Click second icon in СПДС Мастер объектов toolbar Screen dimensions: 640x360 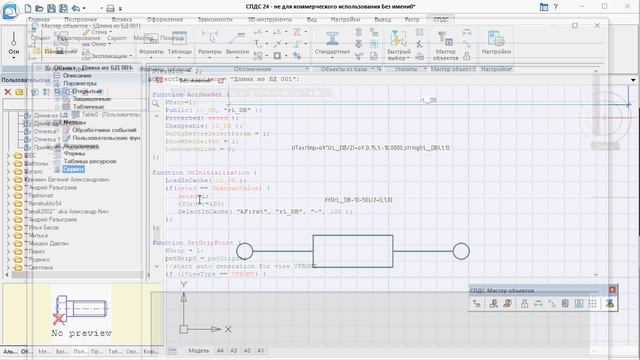(493, 304)
